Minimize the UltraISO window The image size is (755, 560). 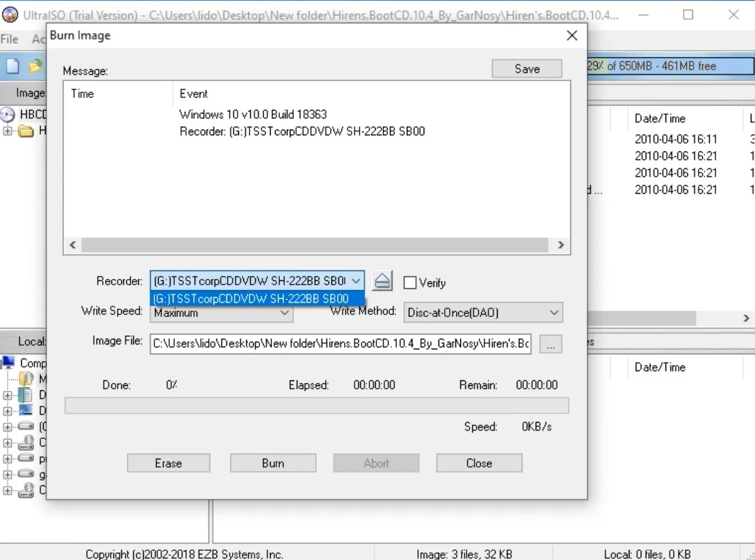(x=644, y=15)
